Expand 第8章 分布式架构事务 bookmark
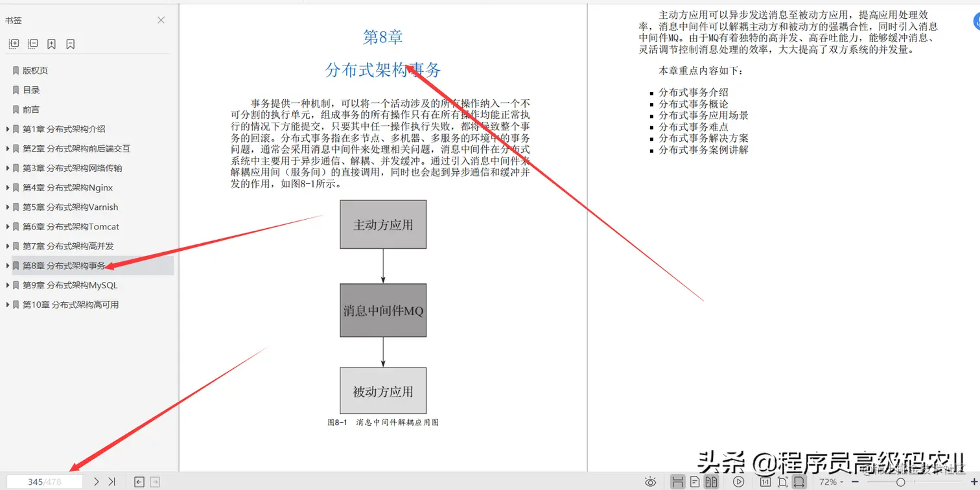 tap(7, 265)
